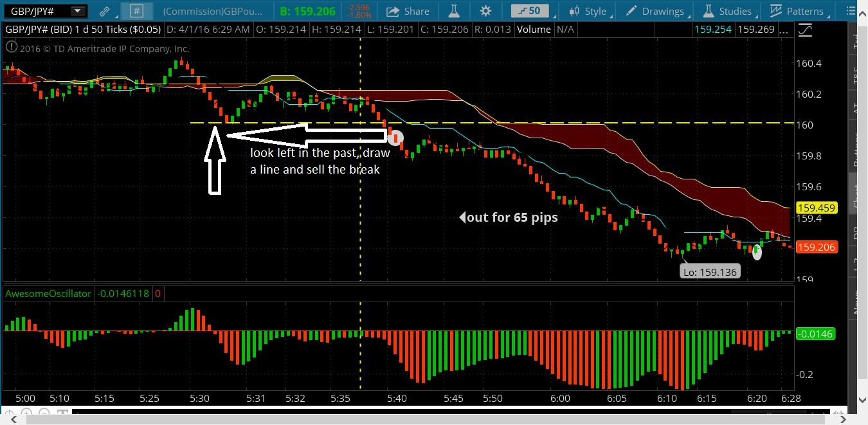Click the green -0.0146 oscillator bubble
Image resolution: width=868 pixels, height=425 pixels.
pyautogui.click(x=815, y=334)
